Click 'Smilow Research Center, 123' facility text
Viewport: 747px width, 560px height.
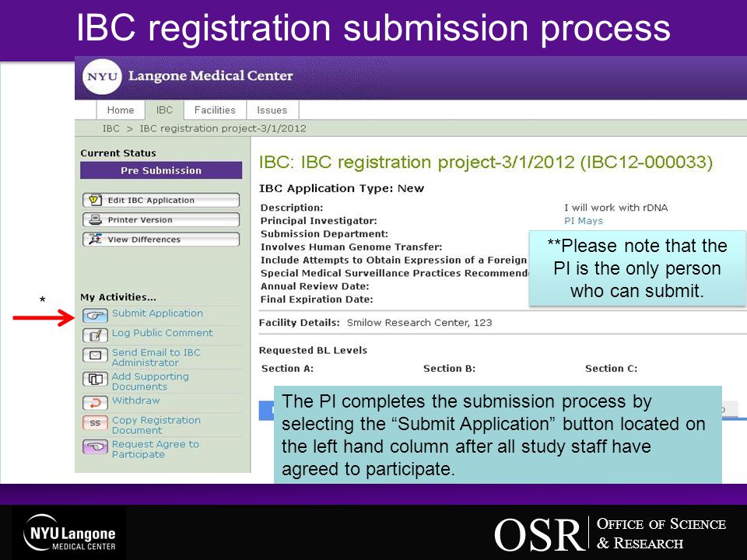coord(419,323)
